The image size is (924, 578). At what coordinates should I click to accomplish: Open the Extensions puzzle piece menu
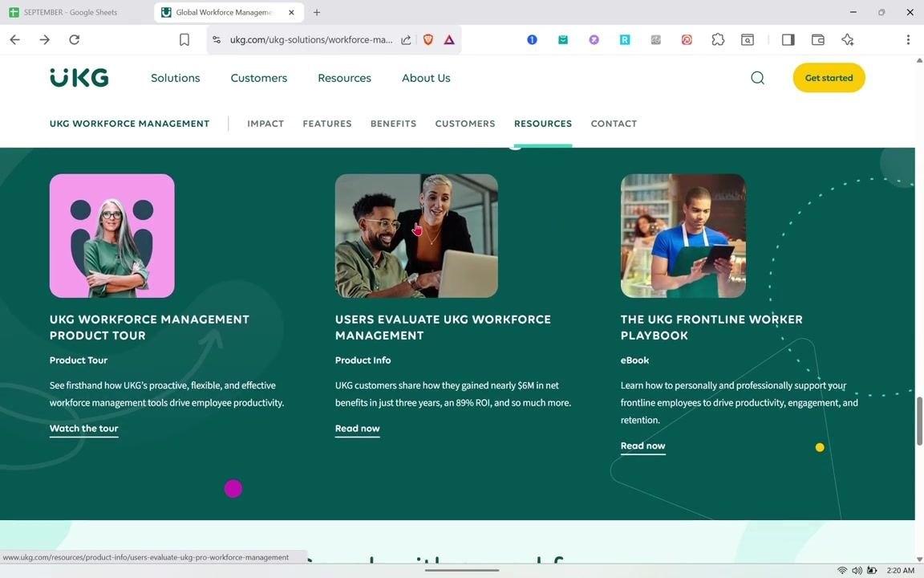(x=718, y=39)
